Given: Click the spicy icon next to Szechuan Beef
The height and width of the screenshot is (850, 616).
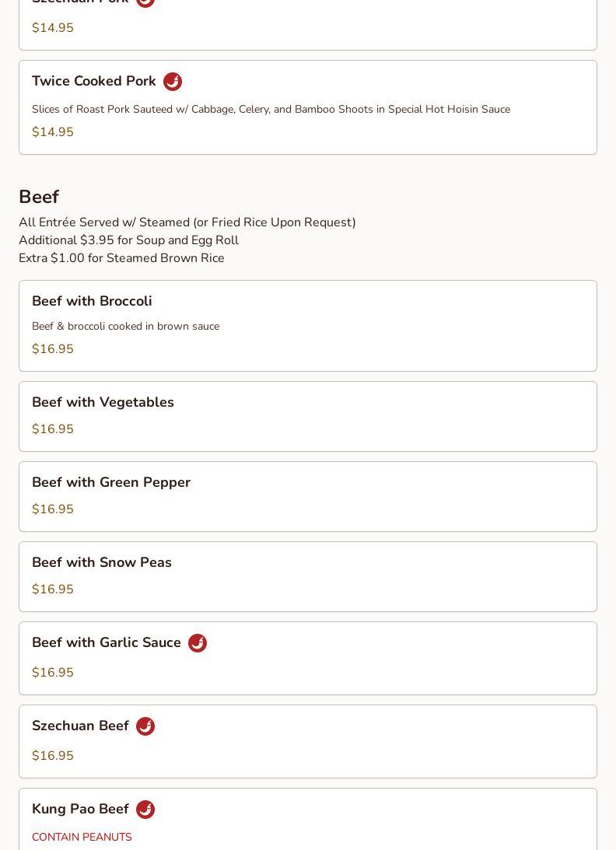Looking at the screenshot, I should click(x=145, y=726).
